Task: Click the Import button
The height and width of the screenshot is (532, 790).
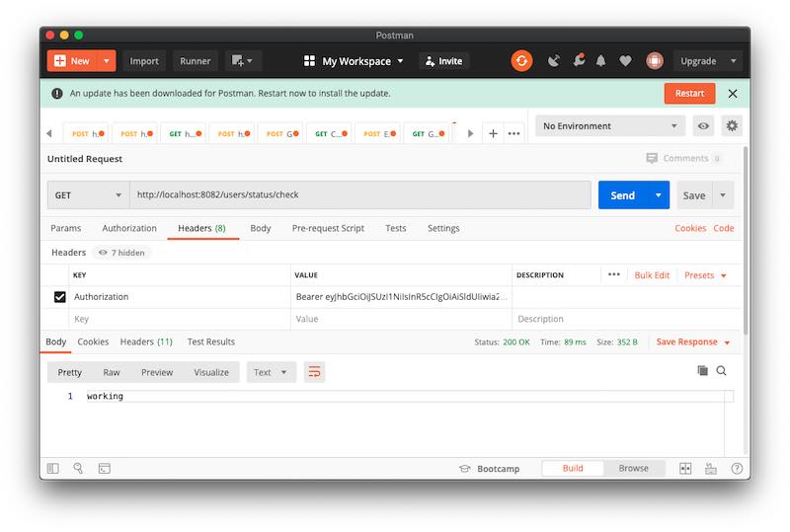Action: click(x=144, y=61)
